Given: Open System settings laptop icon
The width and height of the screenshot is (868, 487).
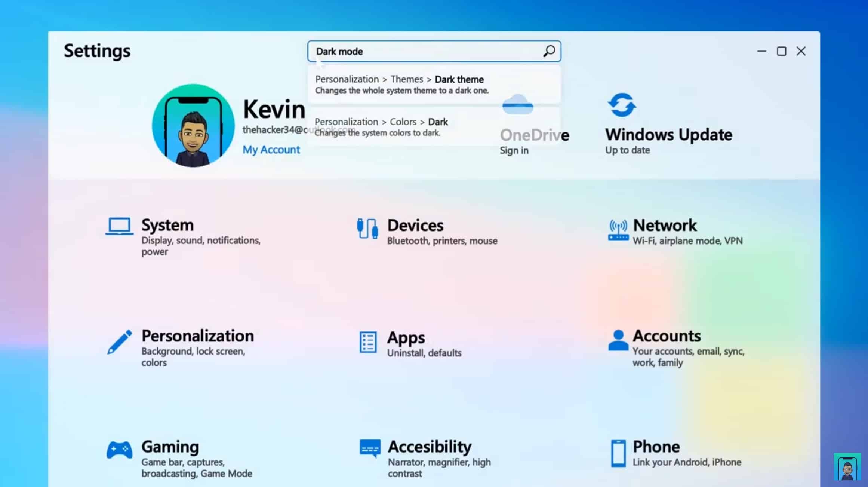Looking at the screenshot, I should coord(119,226).
